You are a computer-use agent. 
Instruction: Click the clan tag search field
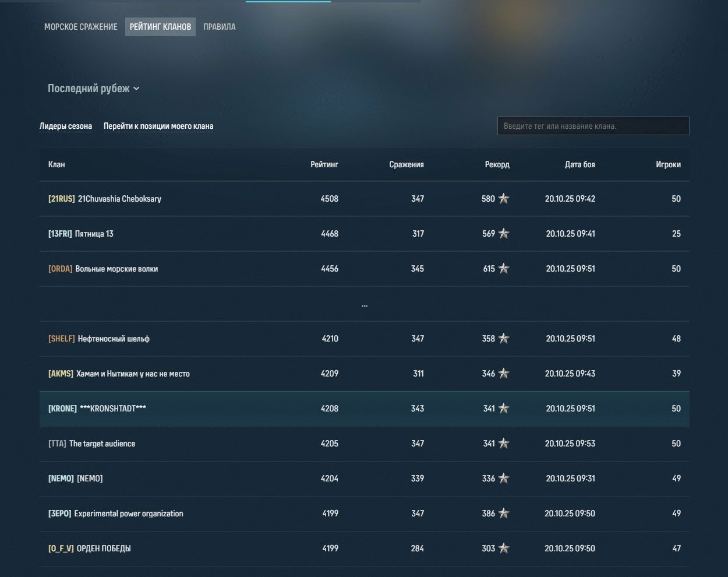pos(593,126)
